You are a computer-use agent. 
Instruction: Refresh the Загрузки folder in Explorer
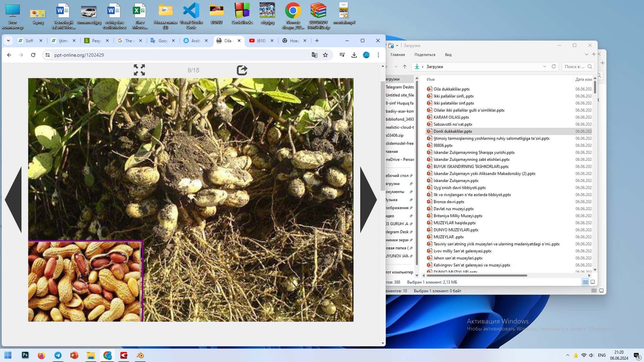point(554,66)
